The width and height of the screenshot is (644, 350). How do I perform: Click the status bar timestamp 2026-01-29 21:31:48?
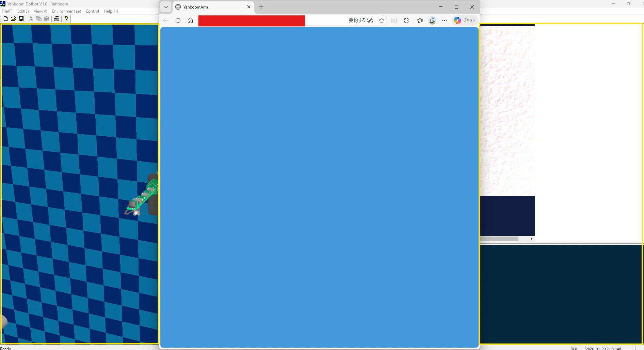pyautogui.click(x=603, y=348)
